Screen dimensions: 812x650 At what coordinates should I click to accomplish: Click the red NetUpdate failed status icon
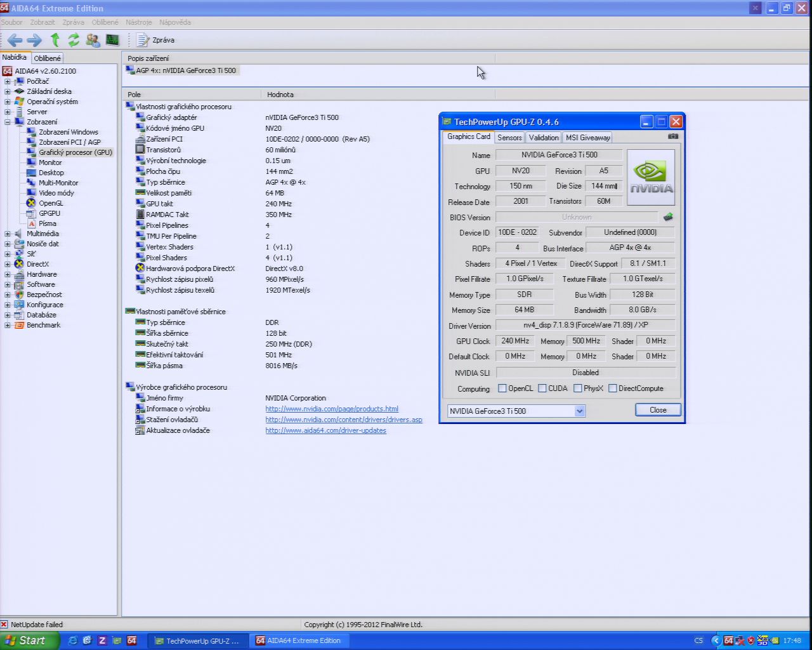coord(4,625)
